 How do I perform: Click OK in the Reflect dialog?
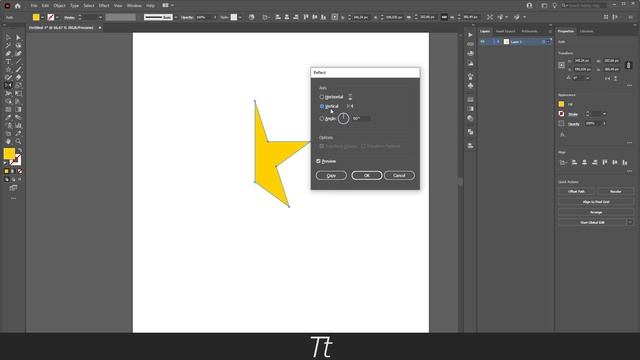click(367, 176)
